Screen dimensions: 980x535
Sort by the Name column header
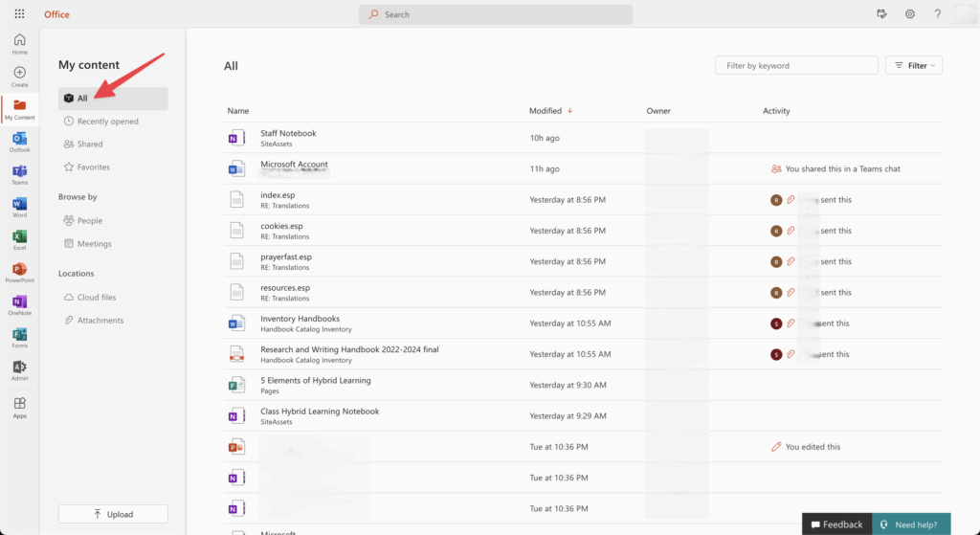point(238,111)
